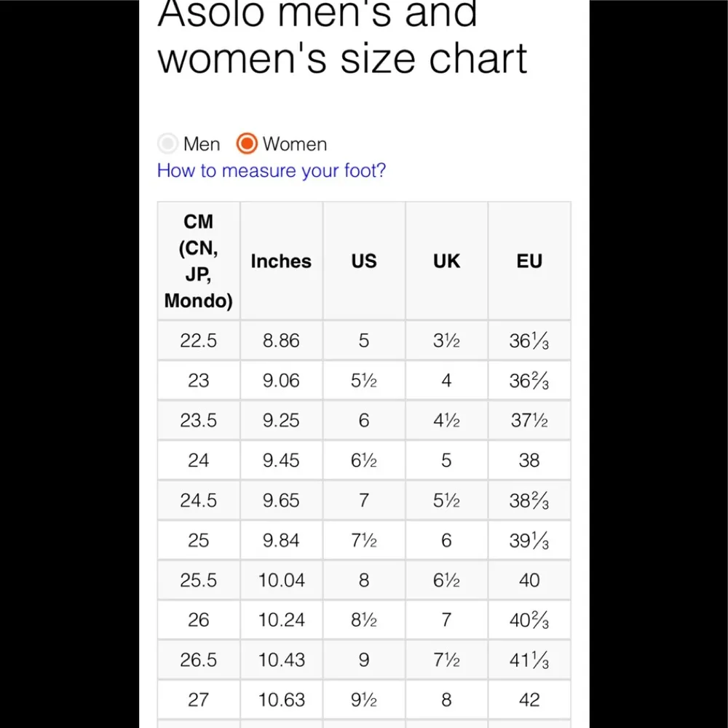
Task: Click the EU column header
Action: coord(529,261)
